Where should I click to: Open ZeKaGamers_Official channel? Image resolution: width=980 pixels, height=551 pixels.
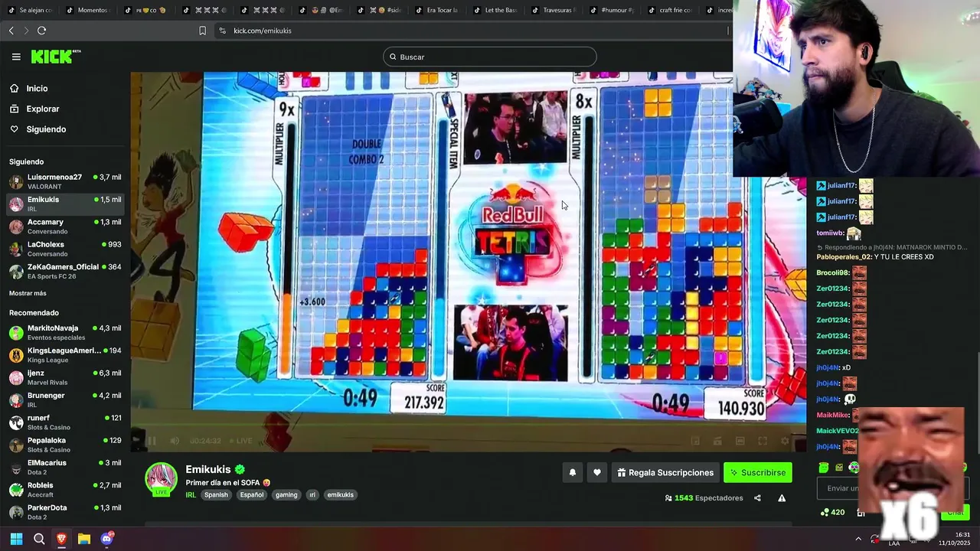pos(65,271)
